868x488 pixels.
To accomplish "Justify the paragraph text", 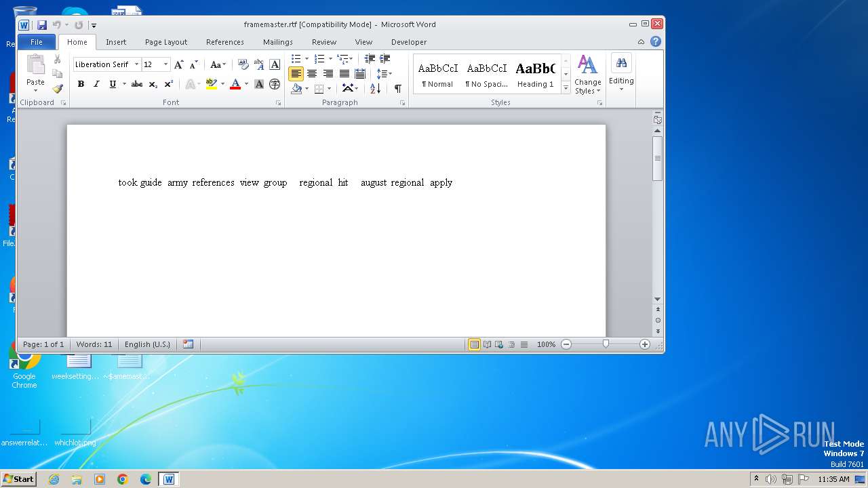I will 344,74.
